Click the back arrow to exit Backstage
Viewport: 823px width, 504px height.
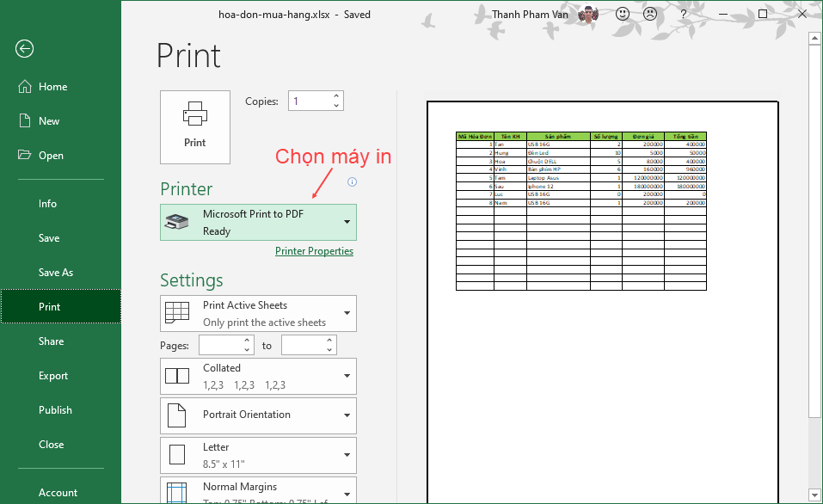point(24,49)
